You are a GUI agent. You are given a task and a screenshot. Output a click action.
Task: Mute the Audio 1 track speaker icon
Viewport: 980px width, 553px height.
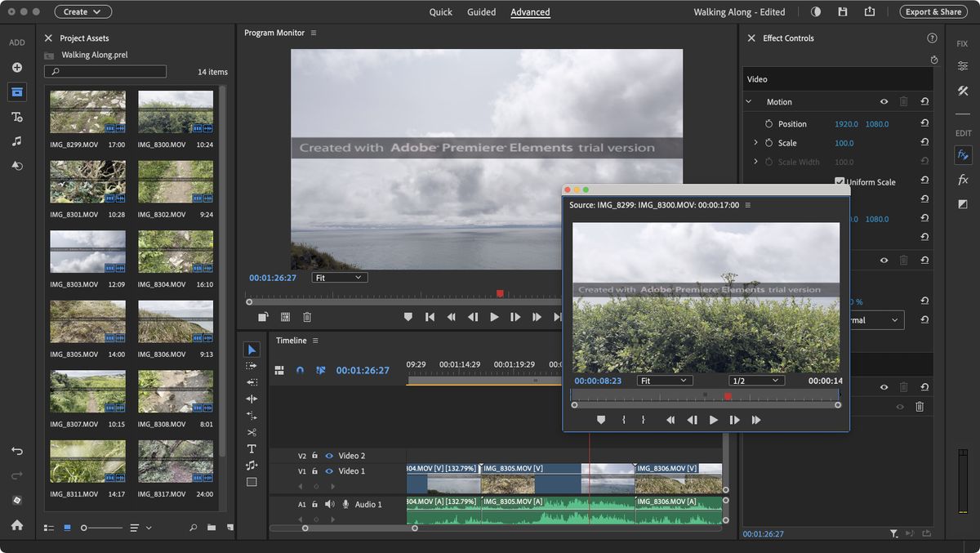tap(330, 504)
